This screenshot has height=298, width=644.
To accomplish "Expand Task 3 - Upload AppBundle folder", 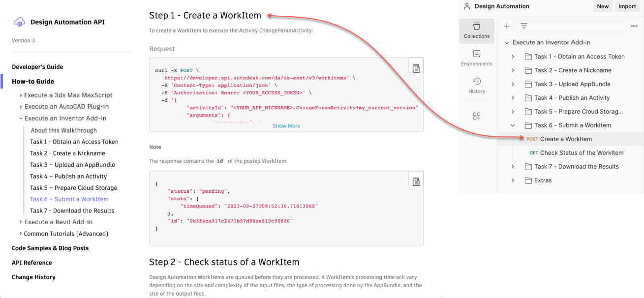I will [x=513, y=84].
